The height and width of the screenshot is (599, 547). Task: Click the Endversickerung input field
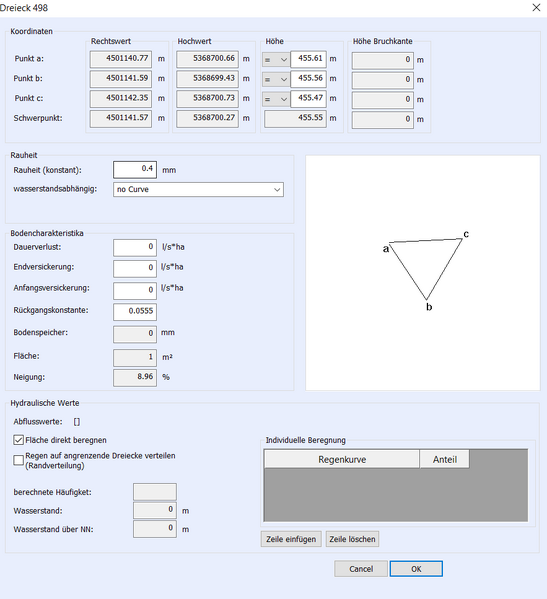pos(135,268)
